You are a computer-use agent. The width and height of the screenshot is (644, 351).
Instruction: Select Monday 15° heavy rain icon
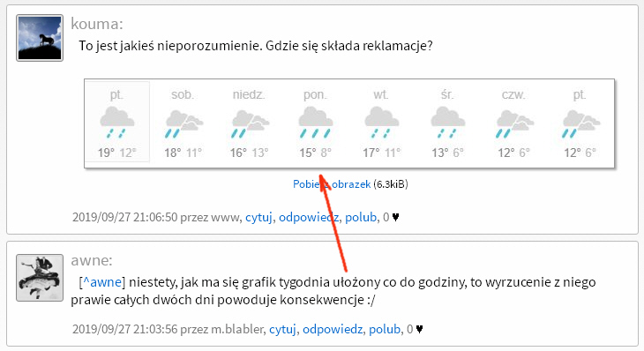(316, 123)
